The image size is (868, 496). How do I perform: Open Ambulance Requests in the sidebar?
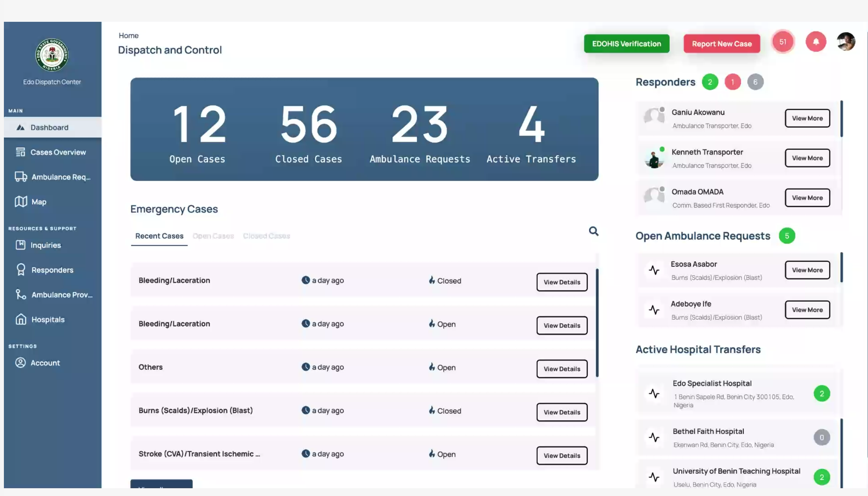tap(60, 177)
